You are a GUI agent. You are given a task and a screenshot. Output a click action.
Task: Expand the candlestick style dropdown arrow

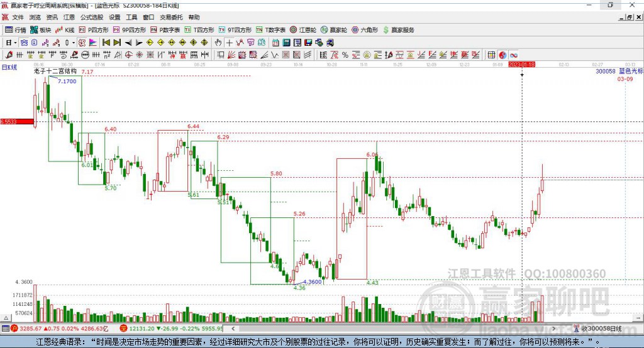point(74,43)
